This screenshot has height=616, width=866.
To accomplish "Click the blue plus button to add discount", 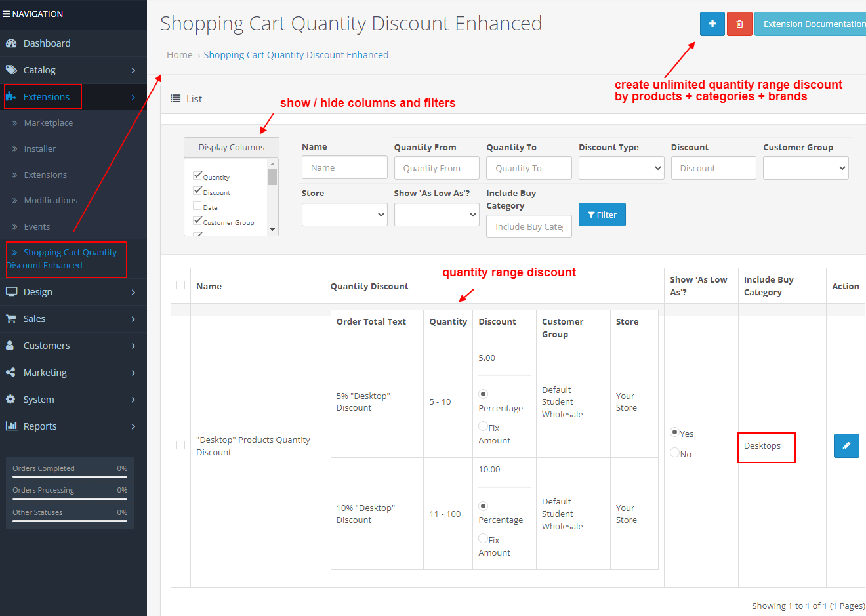I will (712, 24).
